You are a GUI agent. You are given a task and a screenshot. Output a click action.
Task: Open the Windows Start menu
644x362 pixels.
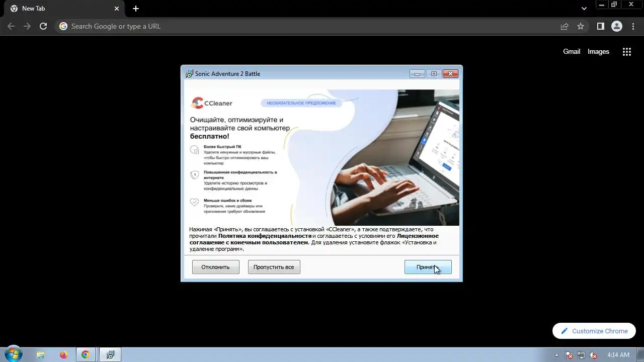tap(14, 354)
